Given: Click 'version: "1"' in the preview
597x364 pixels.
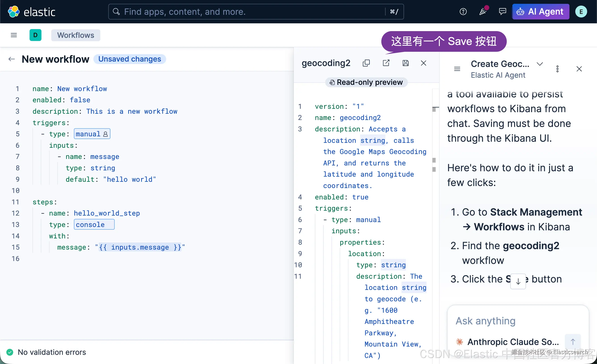Looking at the screenshot, I should click(339, 106).
